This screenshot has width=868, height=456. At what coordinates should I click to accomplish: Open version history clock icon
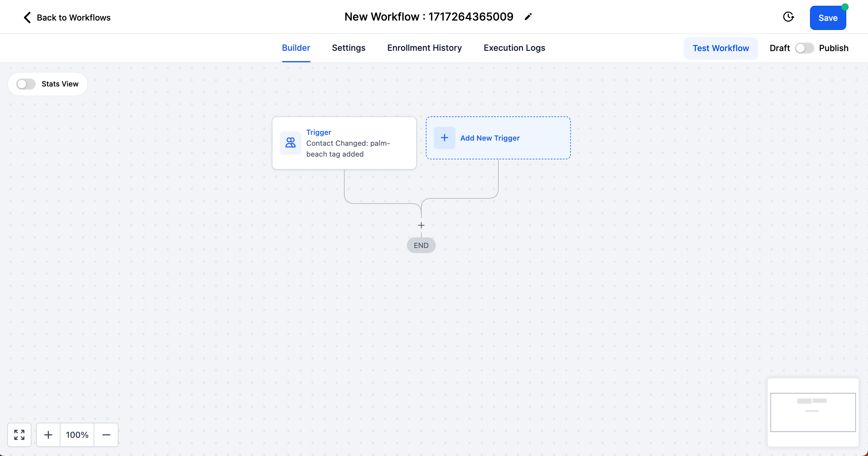pos(788,17)
